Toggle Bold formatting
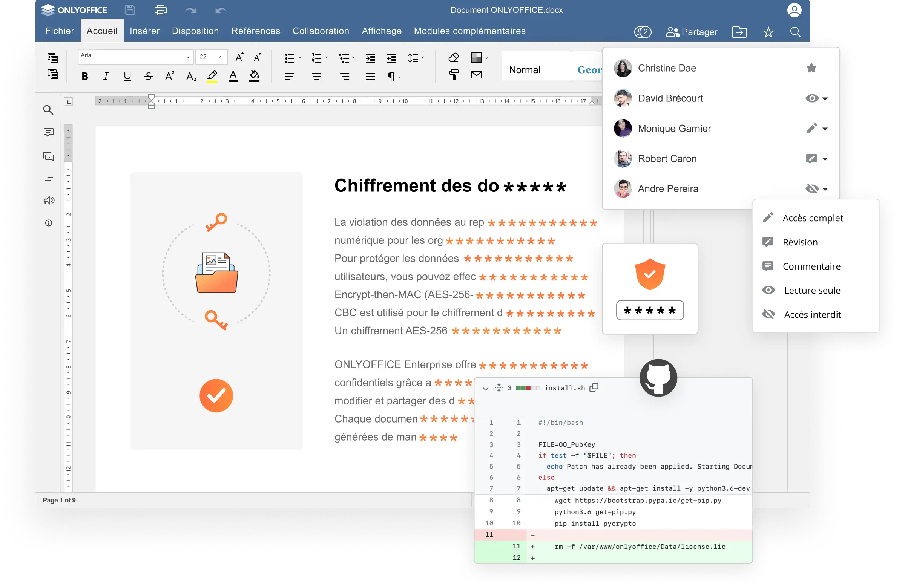The width and height of the screenshot is (905, 588). [85, 77]
